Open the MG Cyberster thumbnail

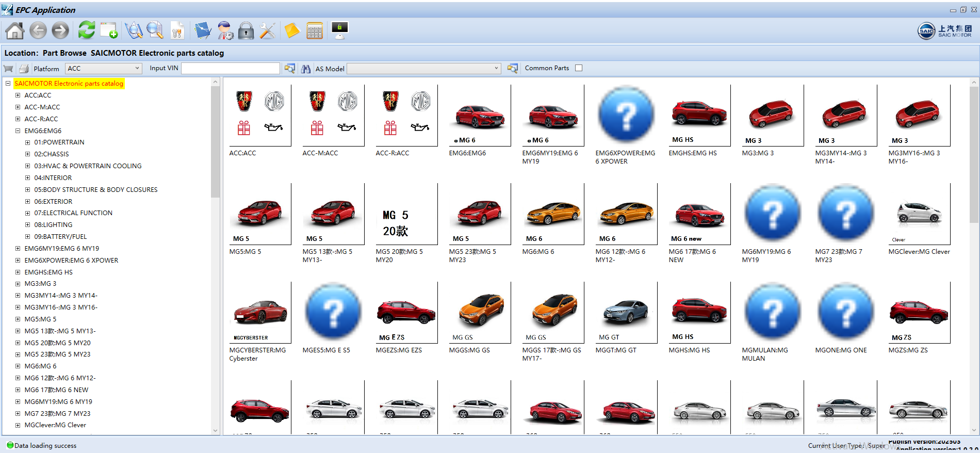point(260,312)
